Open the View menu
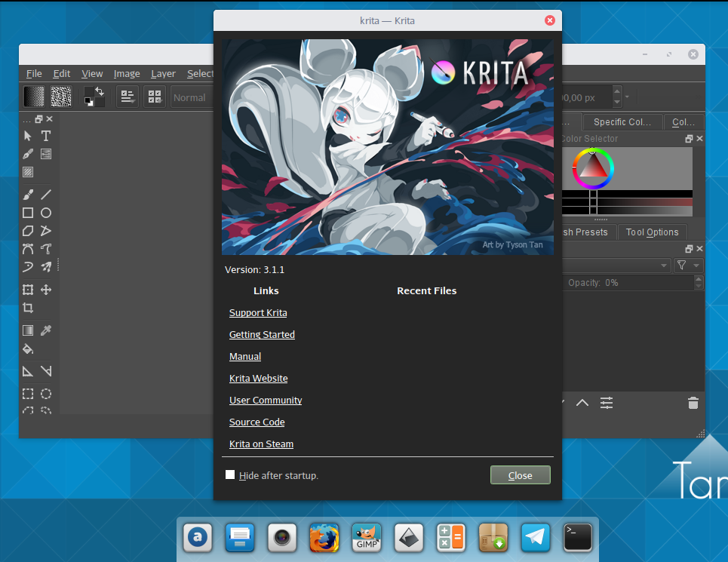Viewport: 728px width, 562px height. coord(92,73)
